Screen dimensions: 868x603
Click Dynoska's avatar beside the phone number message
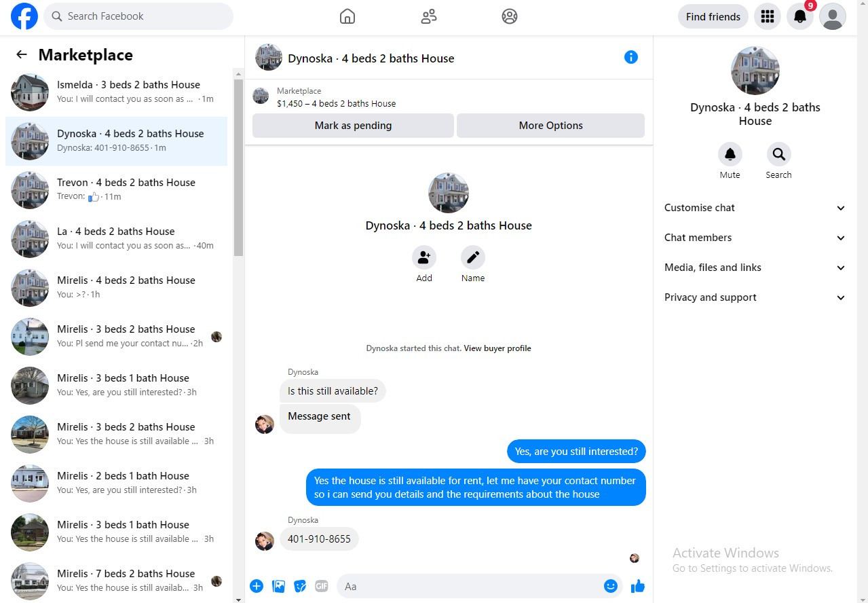[x=265, y=541]
